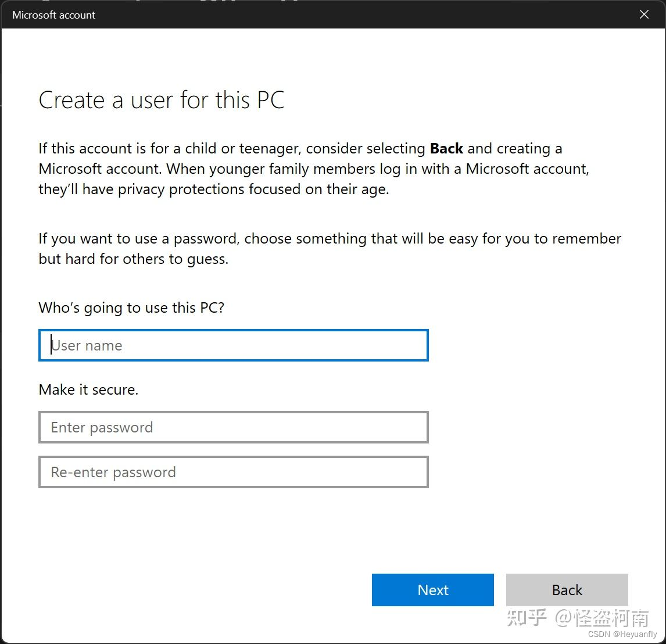Viewport: 666px width, 644px height.
Task: Click the 'Who's going to use this PC?' label
Action: (131, 307)
